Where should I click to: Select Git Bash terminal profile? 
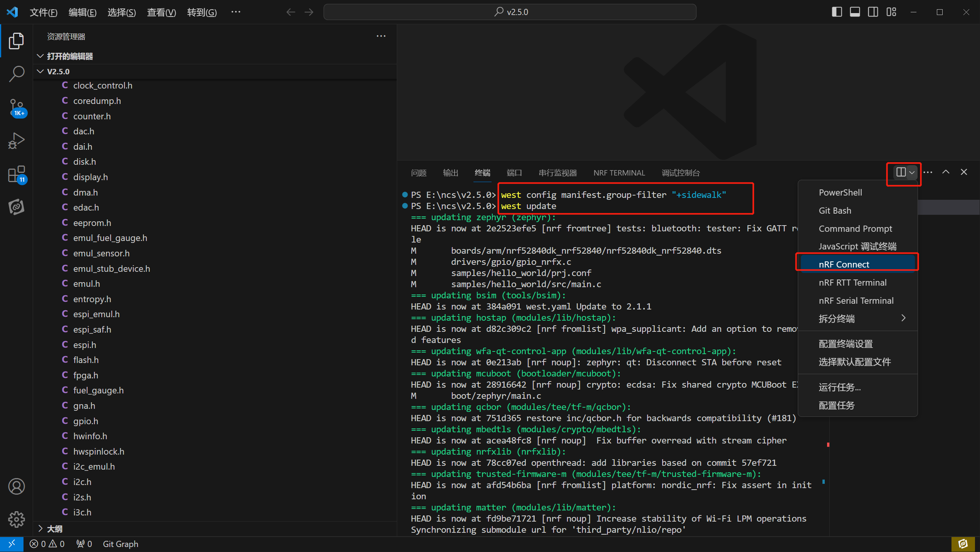point(858,211)
